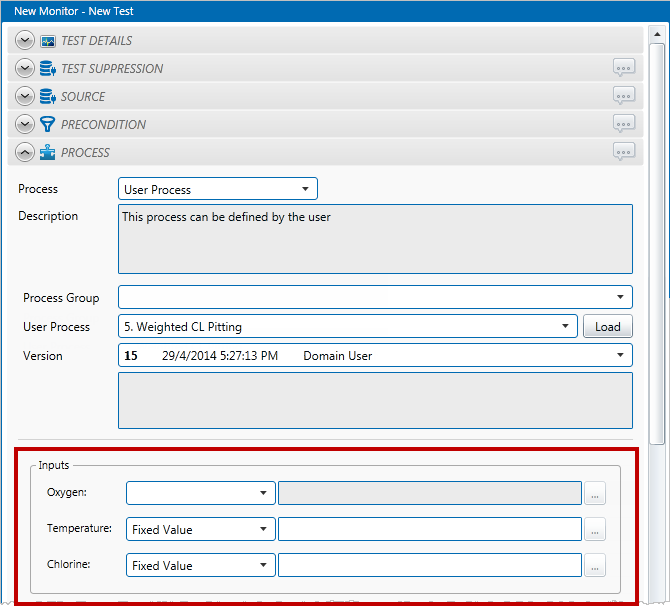Click the Test Details monitor icon
Screen dimensions: 670x609
tap(48, 41)
